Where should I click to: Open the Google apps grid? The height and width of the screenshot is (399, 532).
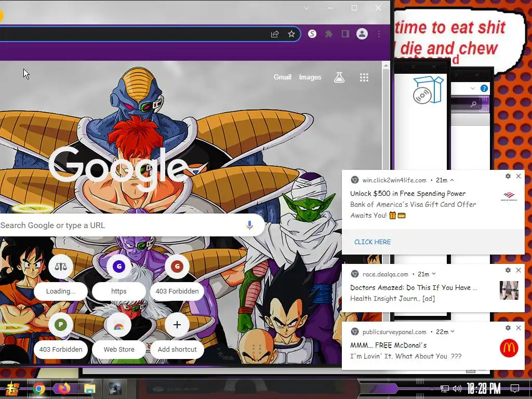pos(364,77)
